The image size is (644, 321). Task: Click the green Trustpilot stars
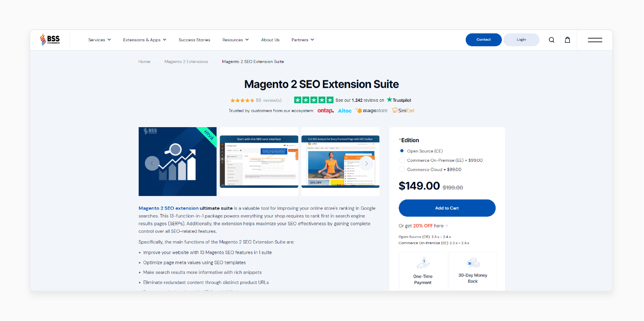point(313,100)
